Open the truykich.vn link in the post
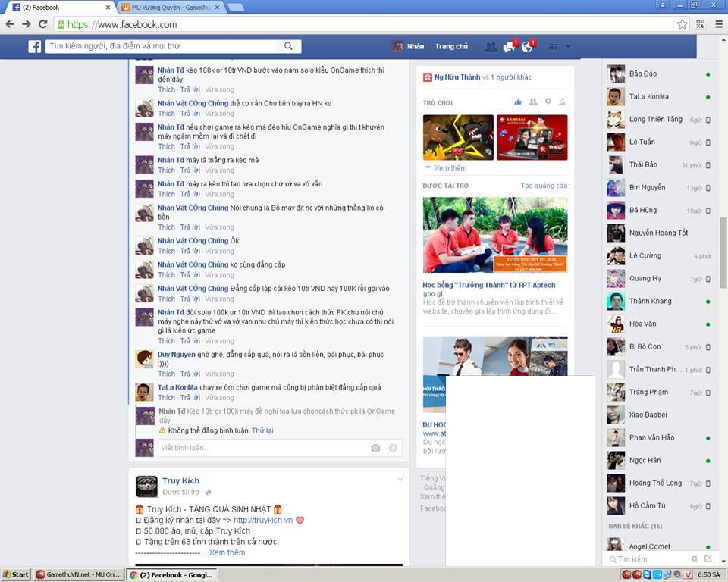This screenshot has height=582, width=728. point(262,520)
